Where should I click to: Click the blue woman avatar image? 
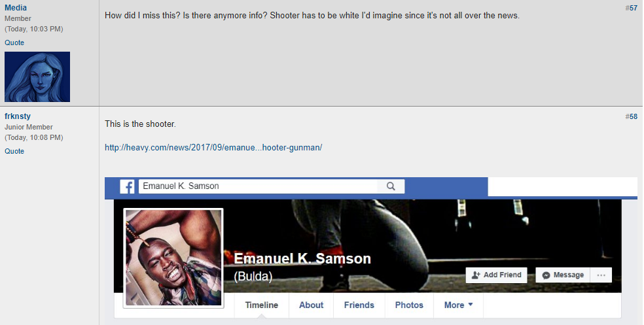(37, 77)
